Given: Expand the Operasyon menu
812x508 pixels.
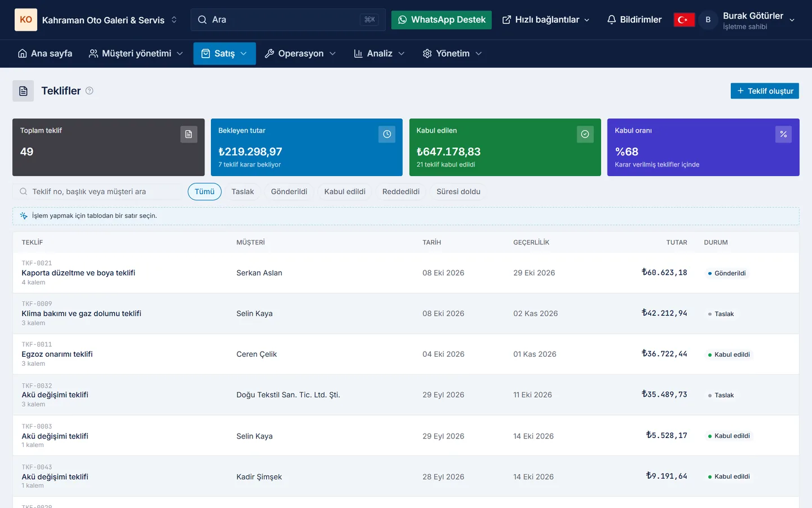Looking at the screenshot, I should (301, 54).
